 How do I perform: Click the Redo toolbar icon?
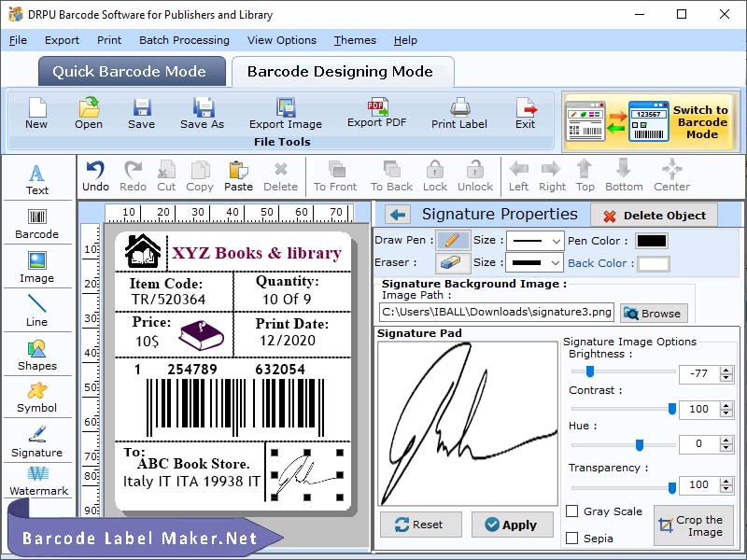[133, 176]
